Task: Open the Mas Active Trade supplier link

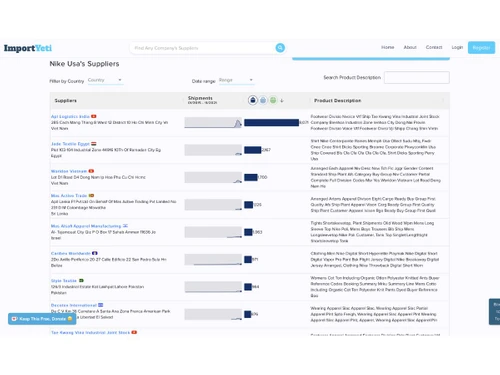Action: 69,195
